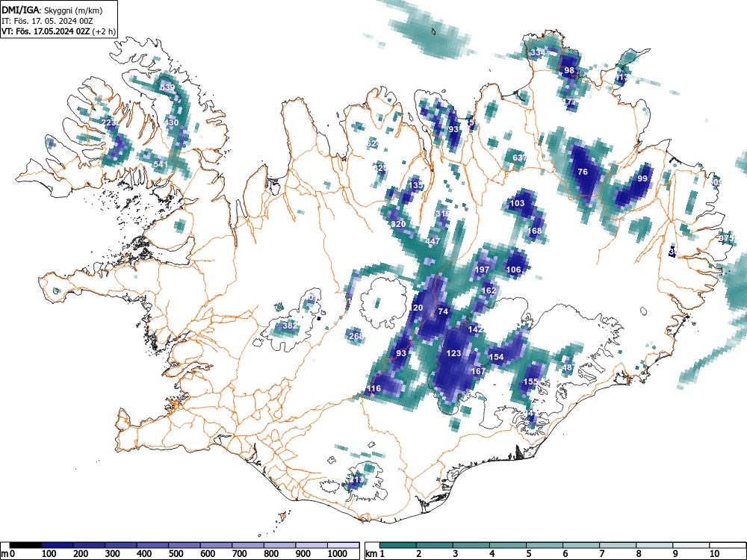Click the 116 visibility label
Screen dimensions: 747x560
point(373,388)
